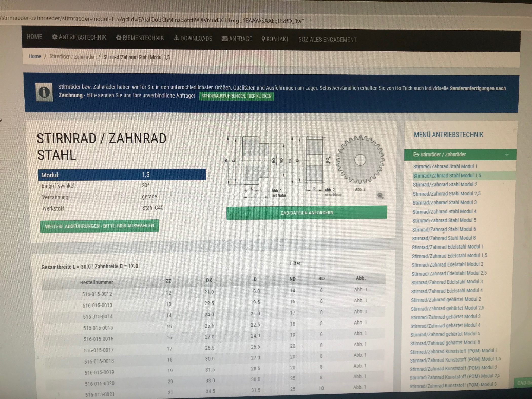The image size is (532, 399).
Task: Go to the HOME navigation item
Action: pyautogui.click(x=34, y=37)
